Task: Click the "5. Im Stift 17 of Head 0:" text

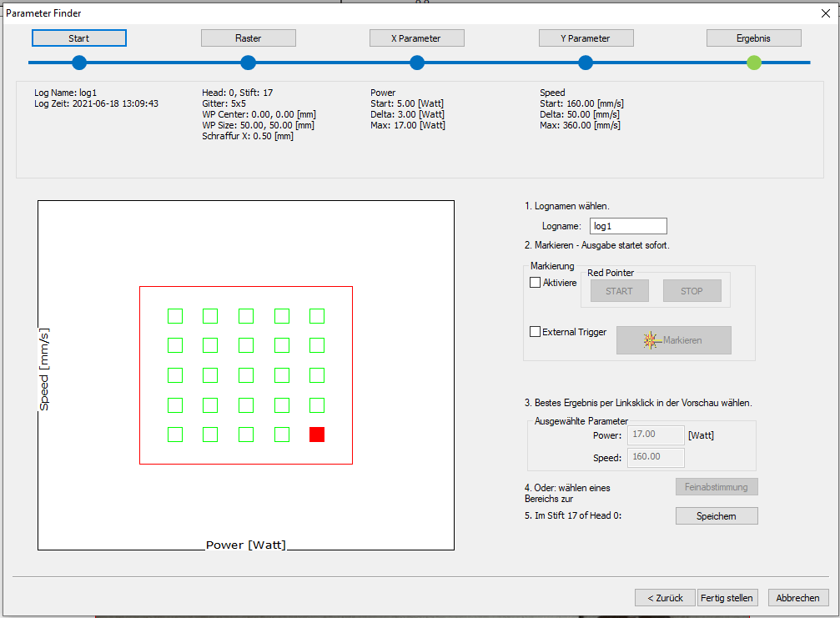Action: tap(573, 515)
